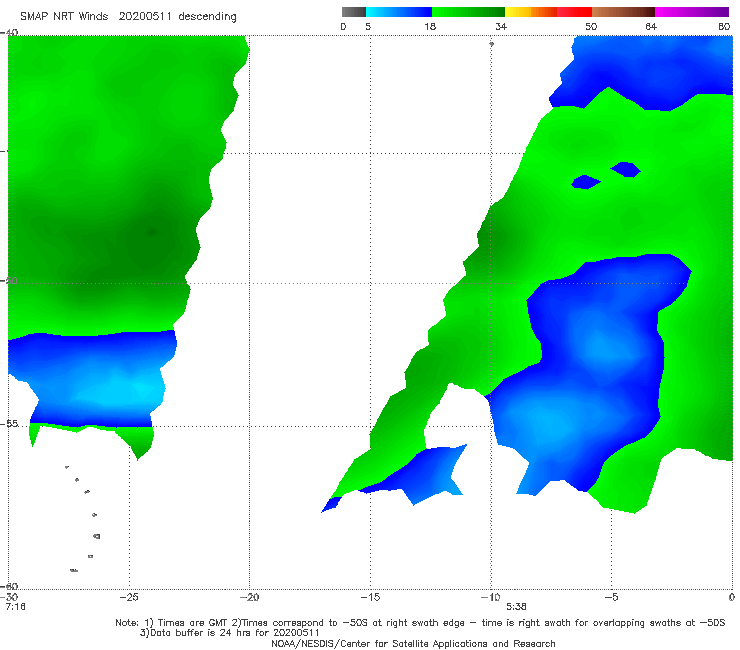
Task: Click the longitude label '-10' on bottom axis
Action: point(490,597)
